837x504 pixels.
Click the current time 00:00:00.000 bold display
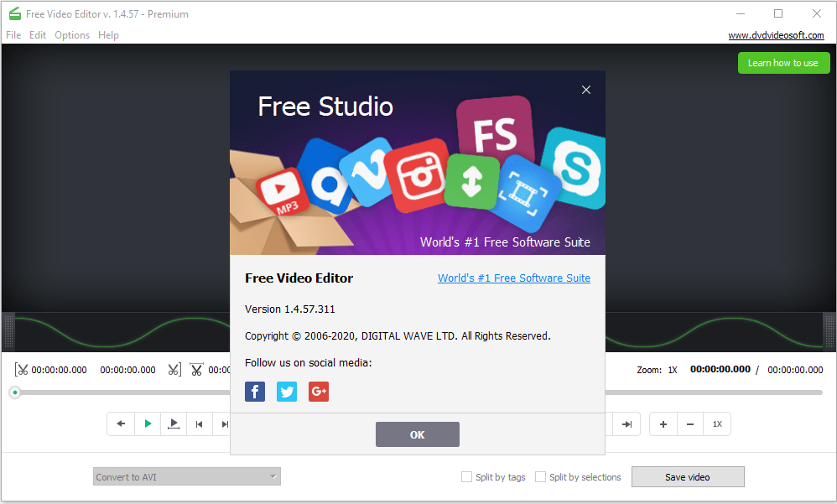(x=720, y=370)
